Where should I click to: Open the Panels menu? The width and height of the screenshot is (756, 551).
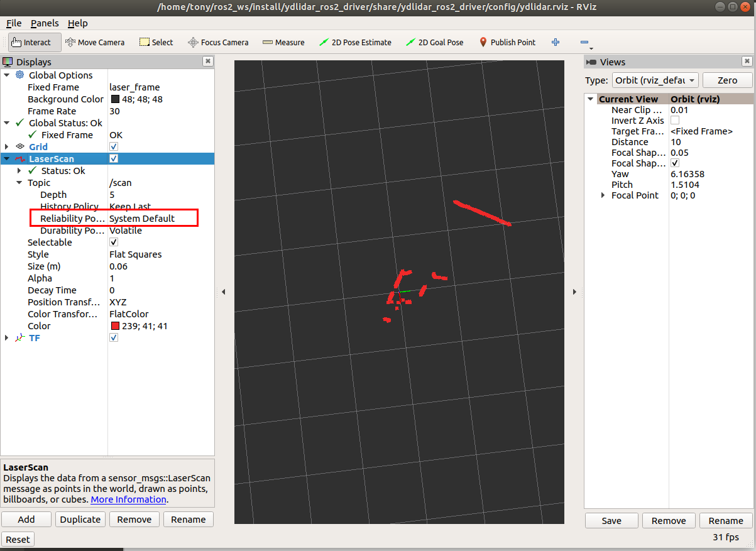tap(44, 23)
